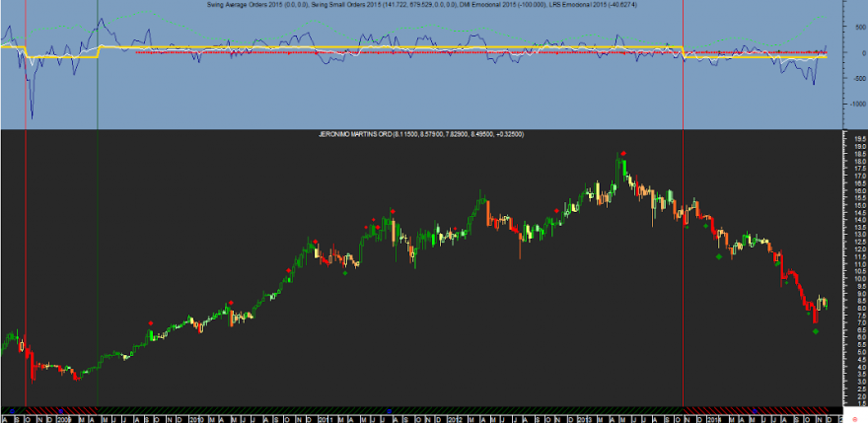Click the red diamond above the 2013 price peak
Viewport: 868px width, 423px height.
pyautogui.click(x=623, y=154)
